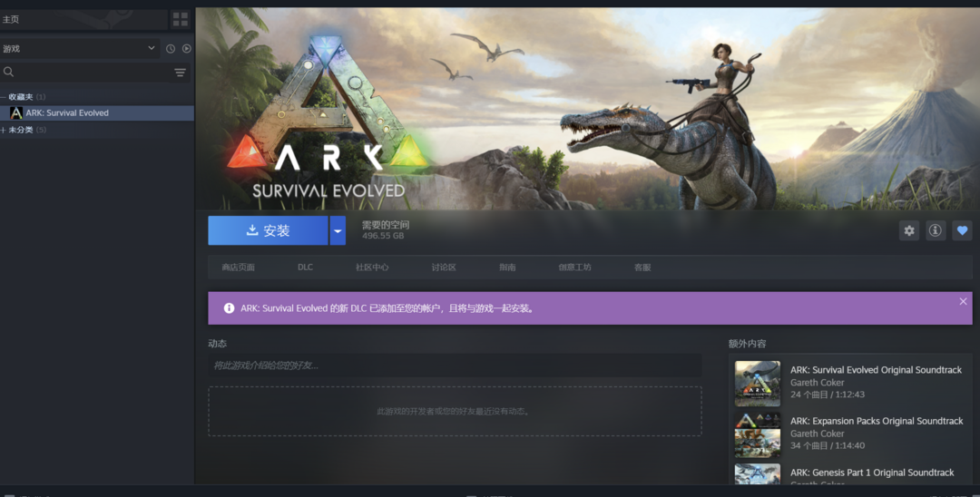
Task: Click the 496.55 GB required space text
Action: 383,236
